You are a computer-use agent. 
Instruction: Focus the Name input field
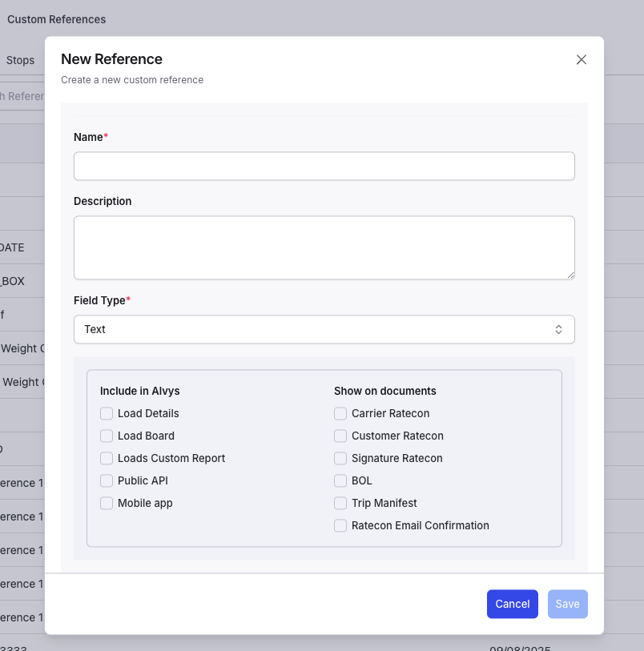tap(324, 166)
